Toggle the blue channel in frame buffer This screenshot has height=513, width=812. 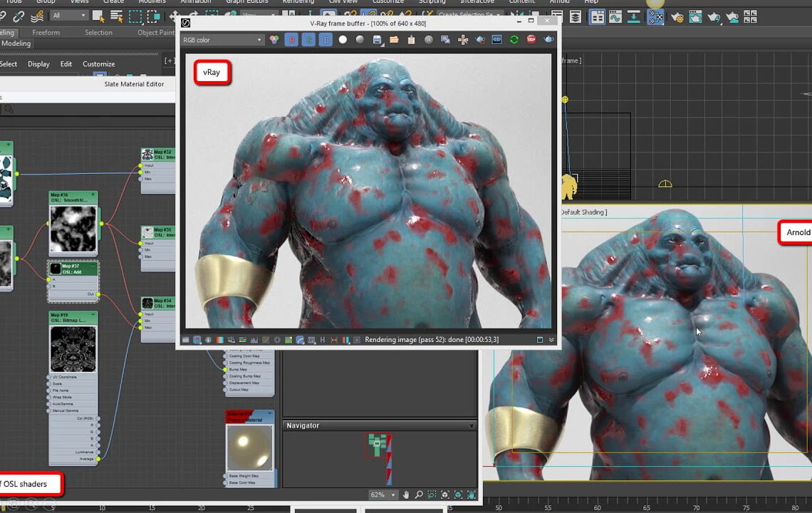(x=326, y=40)
